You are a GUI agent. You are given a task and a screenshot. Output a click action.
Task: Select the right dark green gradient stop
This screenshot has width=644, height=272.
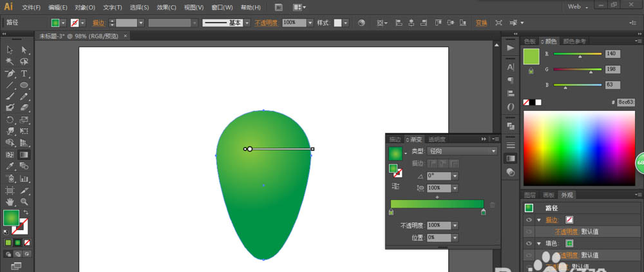[484, 212]
